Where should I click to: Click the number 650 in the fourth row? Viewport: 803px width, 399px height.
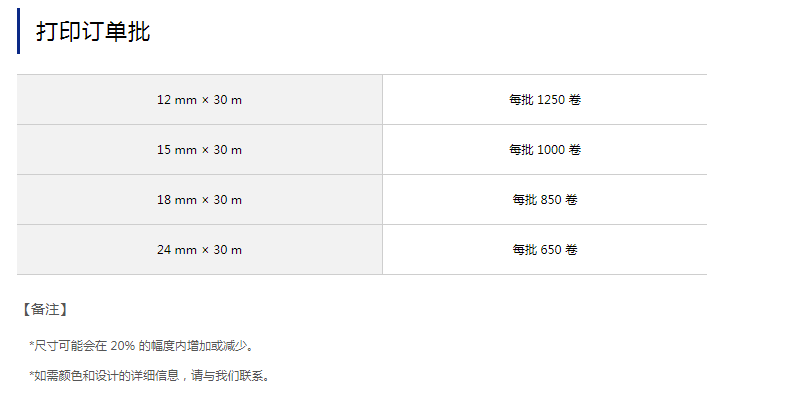pos(551,249)
